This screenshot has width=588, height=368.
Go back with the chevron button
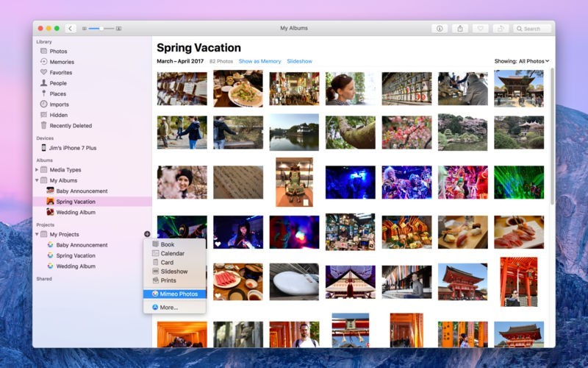(71, 29)
